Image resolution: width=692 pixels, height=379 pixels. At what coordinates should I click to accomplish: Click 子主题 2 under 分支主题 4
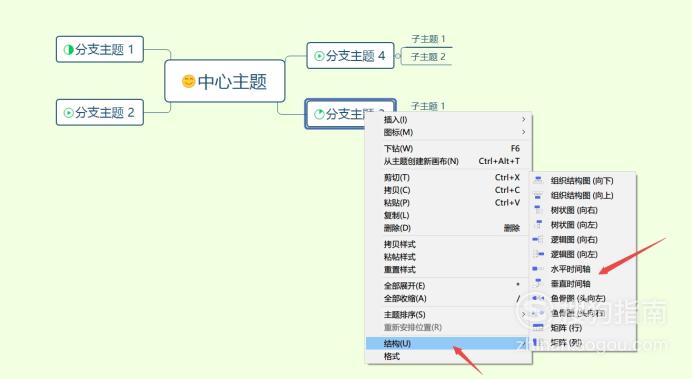pyautogui.click(x=428, y=57)
